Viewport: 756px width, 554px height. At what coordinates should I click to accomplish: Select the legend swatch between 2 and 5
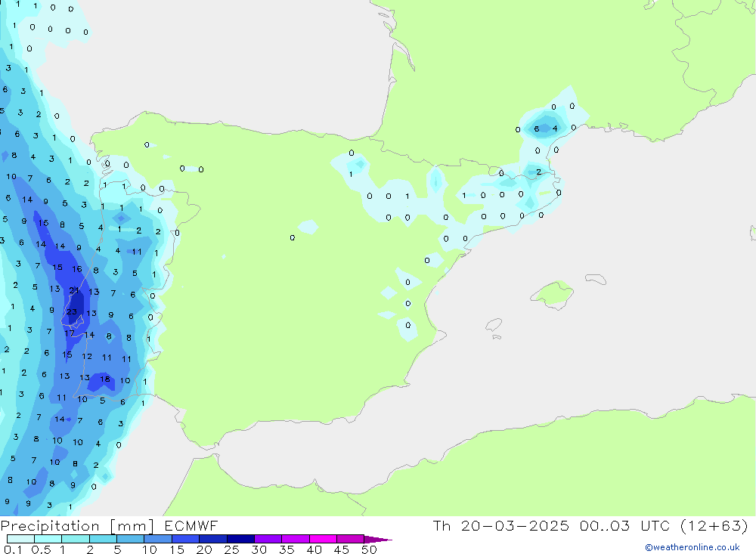click(103, 539)
